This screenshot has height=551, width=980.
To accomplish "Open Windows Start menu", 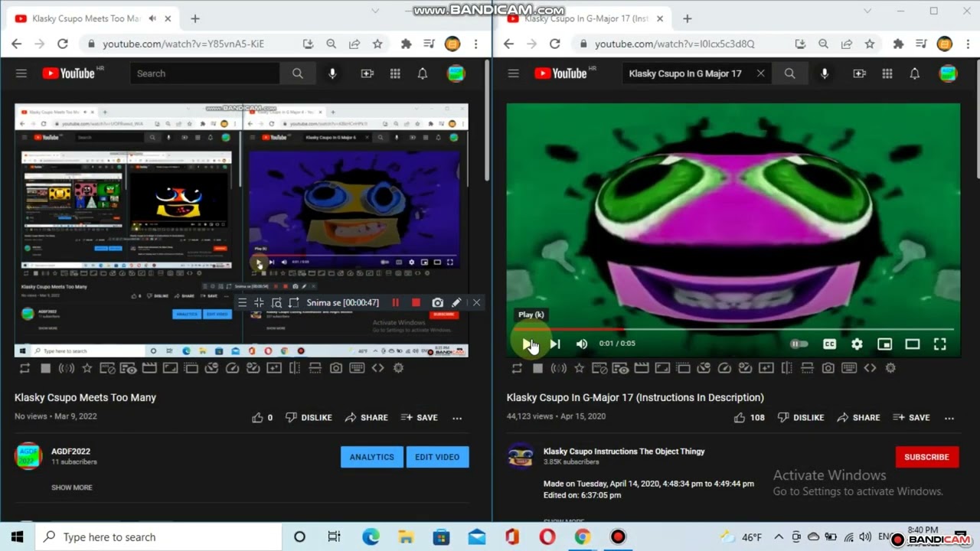I will tap(17, 537).
